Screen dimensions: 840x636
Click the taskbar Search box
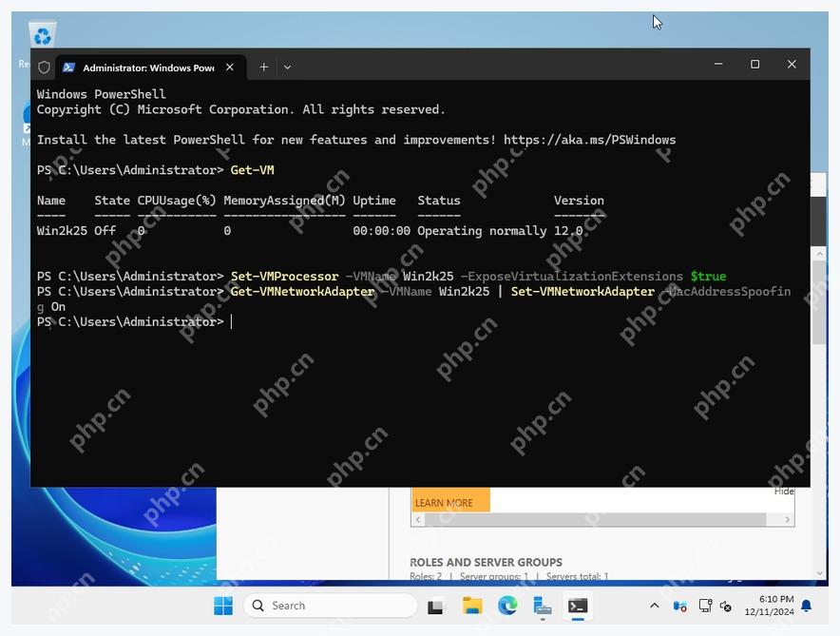331,606
